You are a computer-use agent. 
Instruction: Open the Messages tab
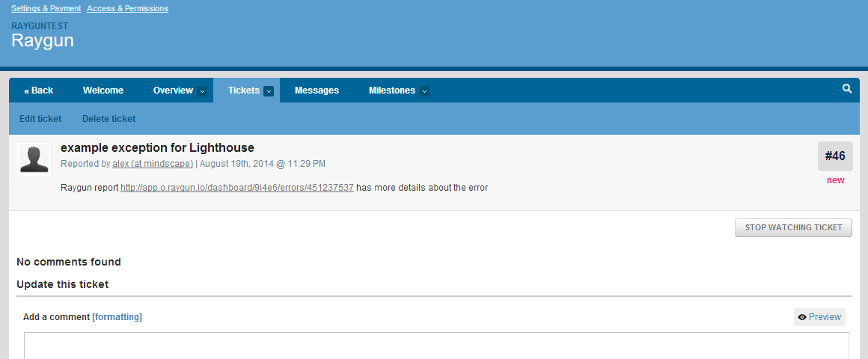317,90
